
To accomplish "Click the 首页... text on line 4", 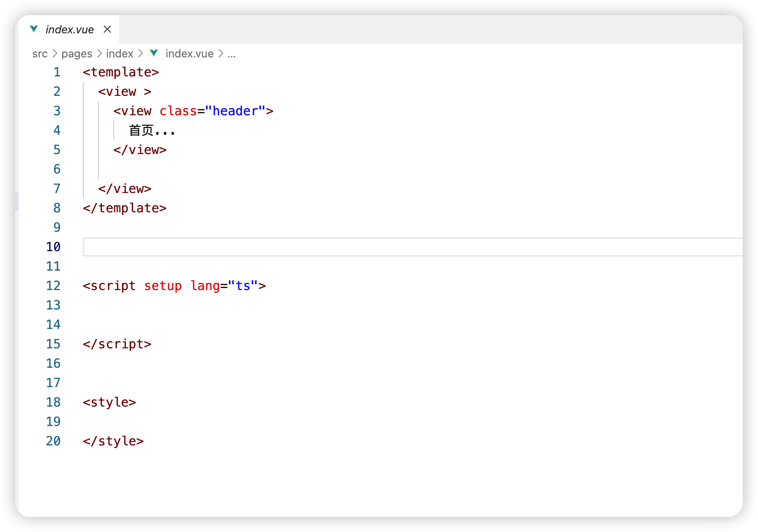I will [x=152, y=130].
